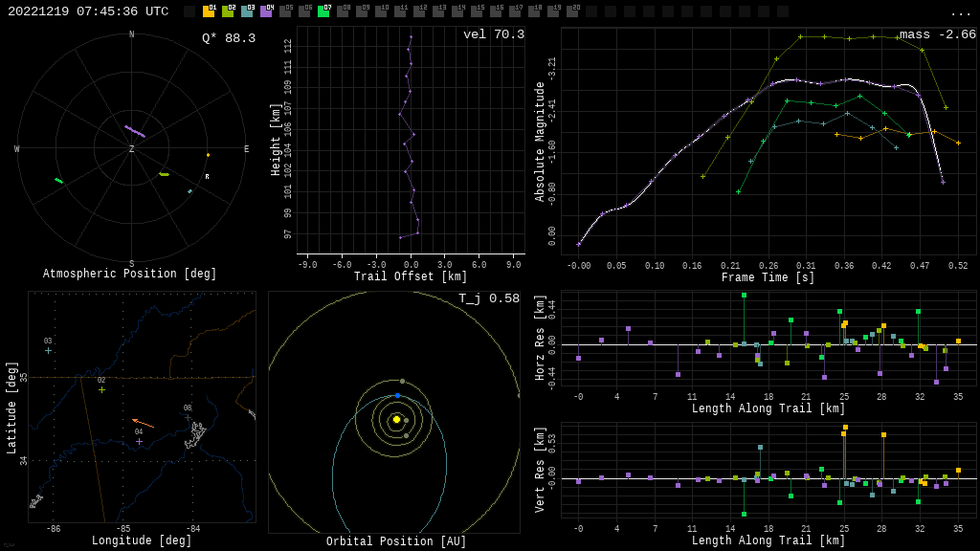Select station 02 cross on the map

point(101,389)
